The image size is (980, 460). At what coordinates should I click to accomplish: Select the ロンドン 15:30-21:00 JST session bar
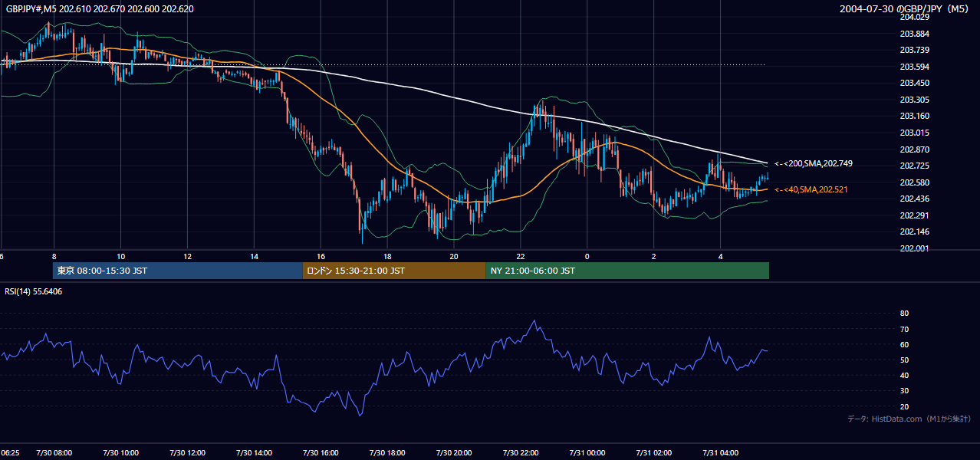(x=394, y=271)
